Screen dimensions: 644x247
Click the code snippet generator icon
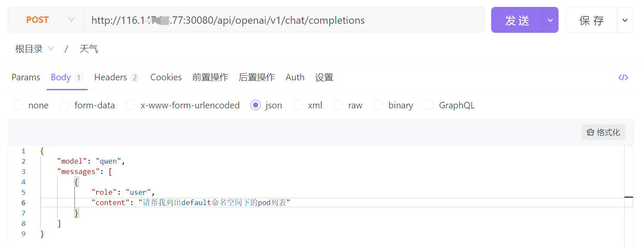[623, 77]
